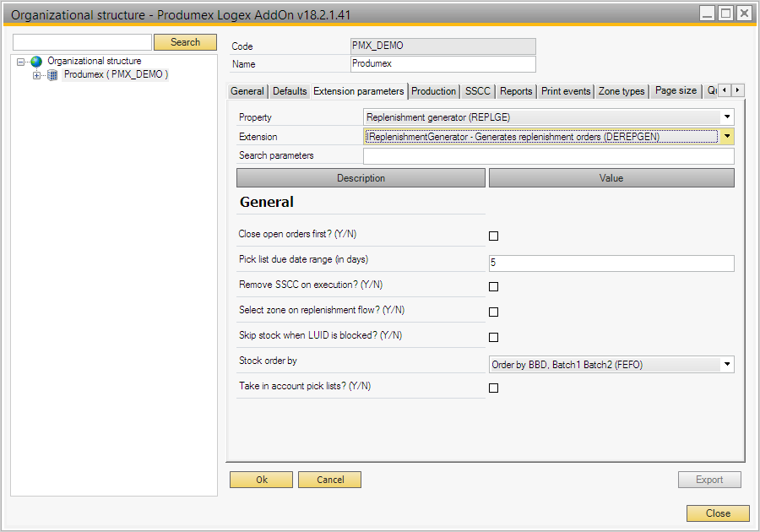Tick Take in account pick lists checkbox

click(494, 388)
